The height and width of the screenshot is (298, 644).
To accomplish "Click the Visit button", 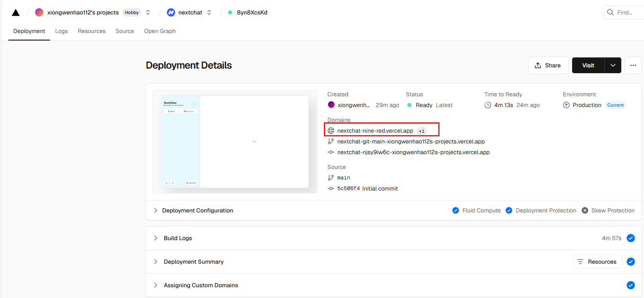I will 588,65.
